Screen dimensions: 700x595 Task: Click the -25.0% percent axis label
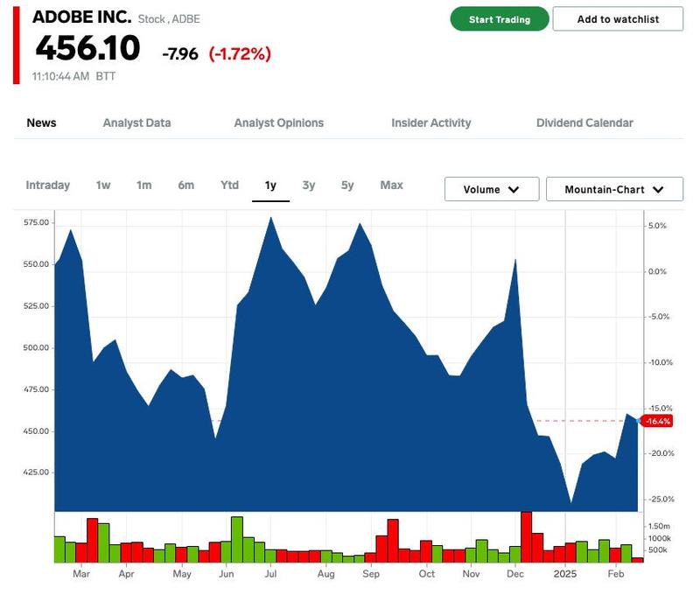click(661, 499)
